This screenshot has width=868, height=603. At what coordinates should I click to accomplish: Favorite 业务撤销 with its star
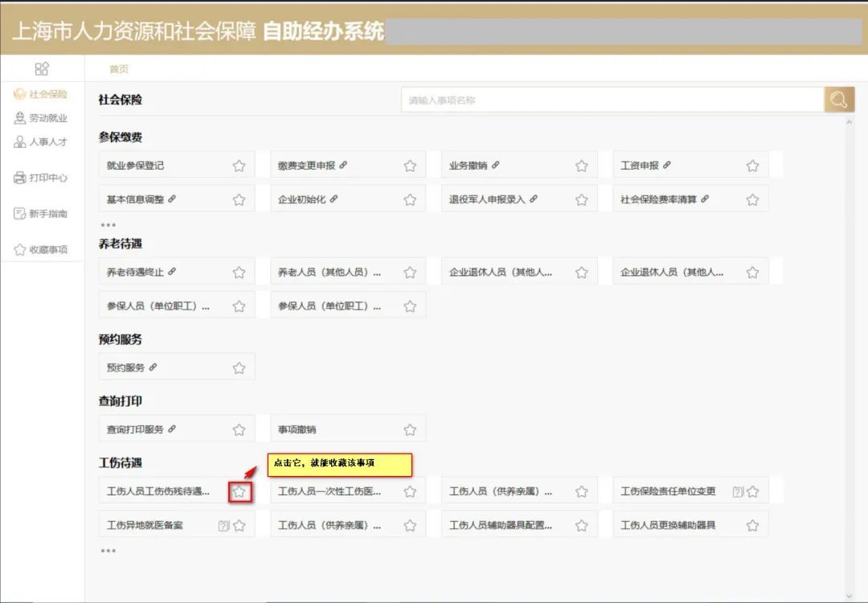click(x=581, y=166)
